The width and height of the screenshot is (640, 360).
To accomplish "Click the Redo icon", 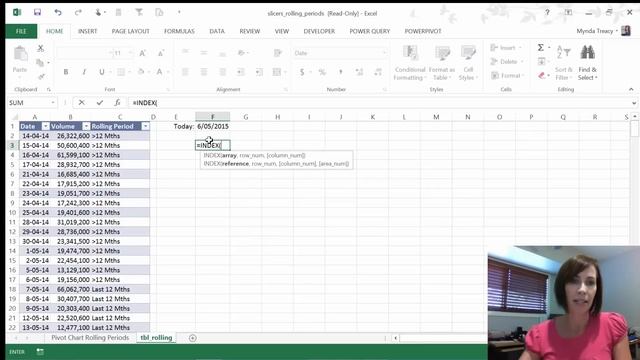I will tap(78, 12).
